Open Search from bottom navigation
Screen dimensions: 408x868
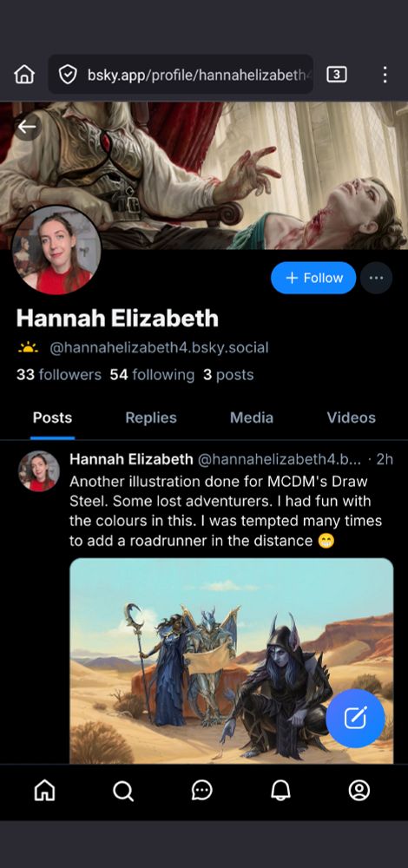click(123, 790)
